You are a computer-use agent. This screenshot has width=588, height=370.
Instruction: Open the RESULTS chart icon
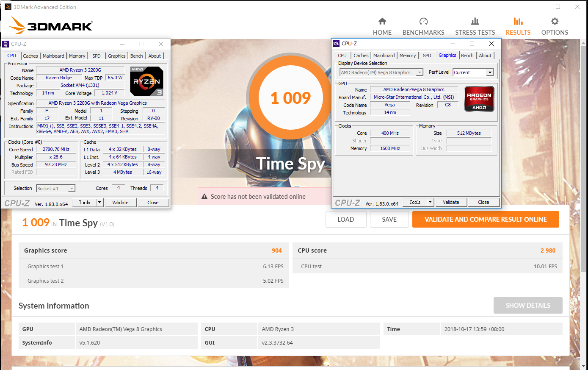(x=518, y=21)
